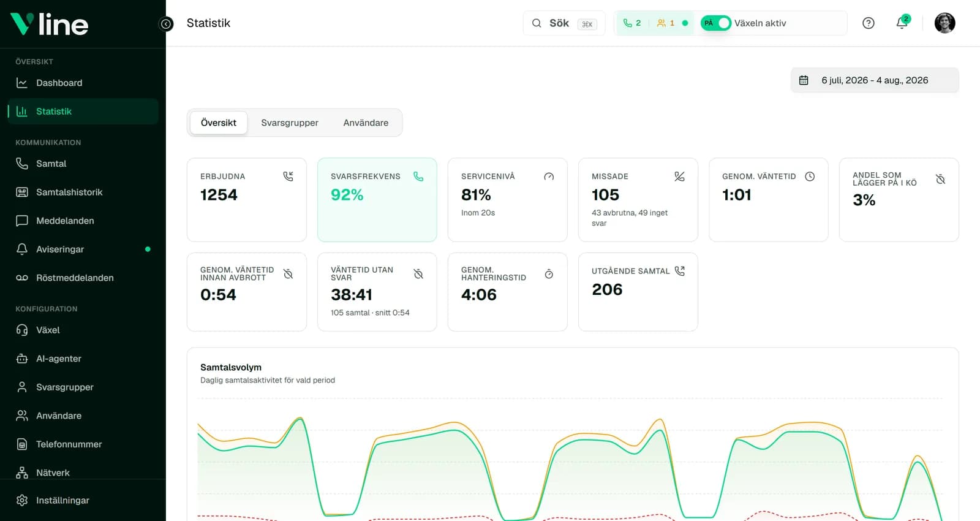Screen dimensions: 980x521
Task: Open Inställningar at the sidebar bottom
Action: pos(83,500)
